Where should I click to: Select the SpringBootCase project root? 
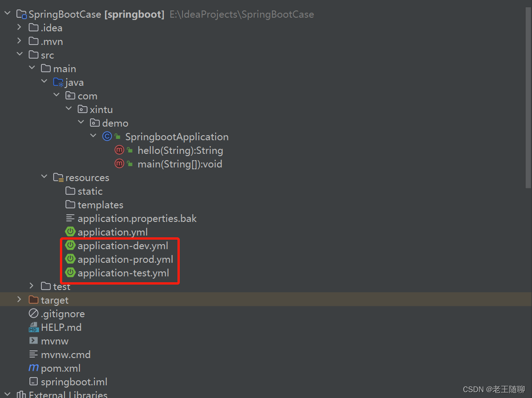coord(64,14)
